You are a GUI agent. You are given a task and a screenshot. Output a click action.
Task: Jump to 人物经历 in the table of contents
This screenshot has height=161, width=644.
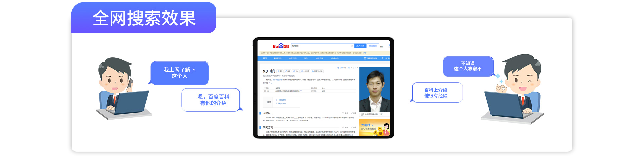[282, 100]
